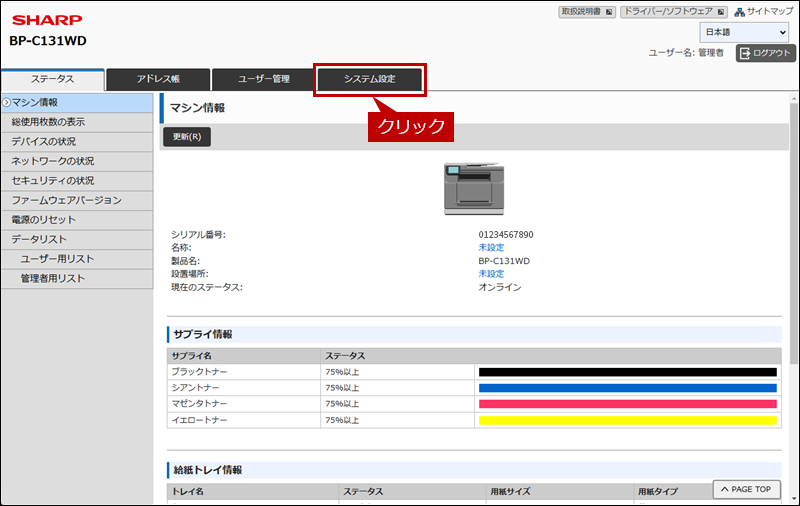
Task: Click the printer machine image
Action: tap(474, 189)
